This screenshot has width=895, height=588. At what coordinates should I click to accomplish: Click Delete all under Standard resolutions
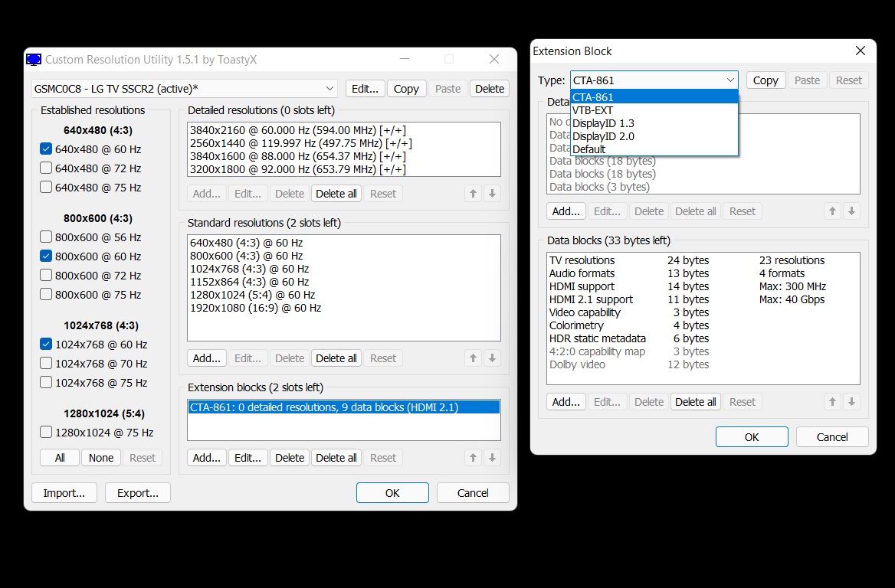(x=336, y=358)
